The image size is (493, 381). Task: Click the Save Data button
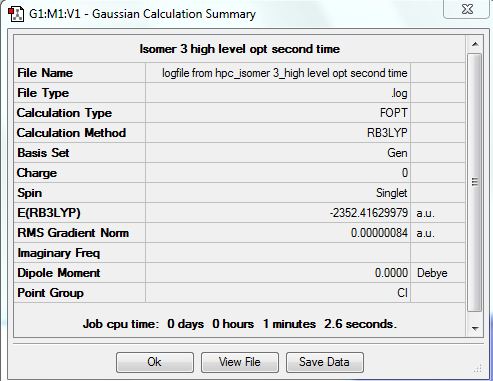pyautogui.click(x=325, y=362)
